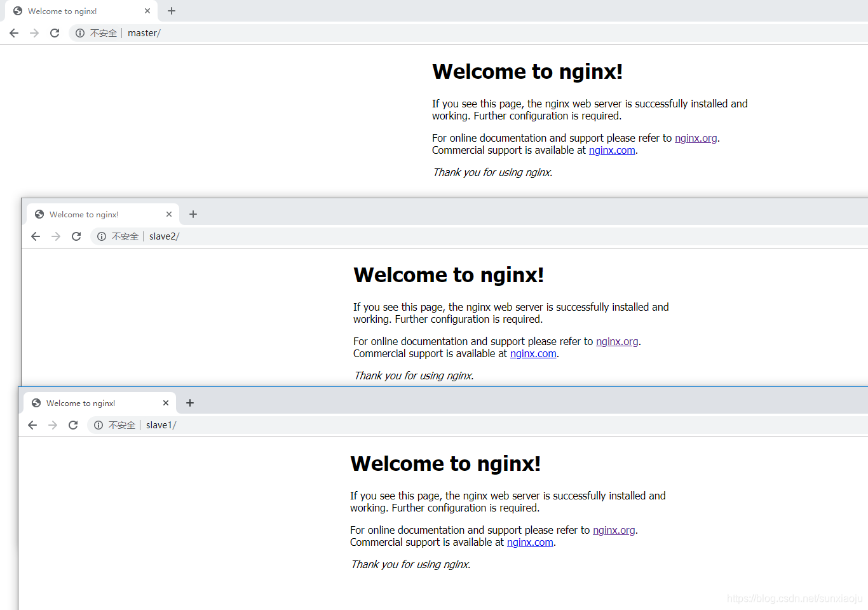Open site info icon beside master URL
Screen dimensions: 868x610
[80, 33]
